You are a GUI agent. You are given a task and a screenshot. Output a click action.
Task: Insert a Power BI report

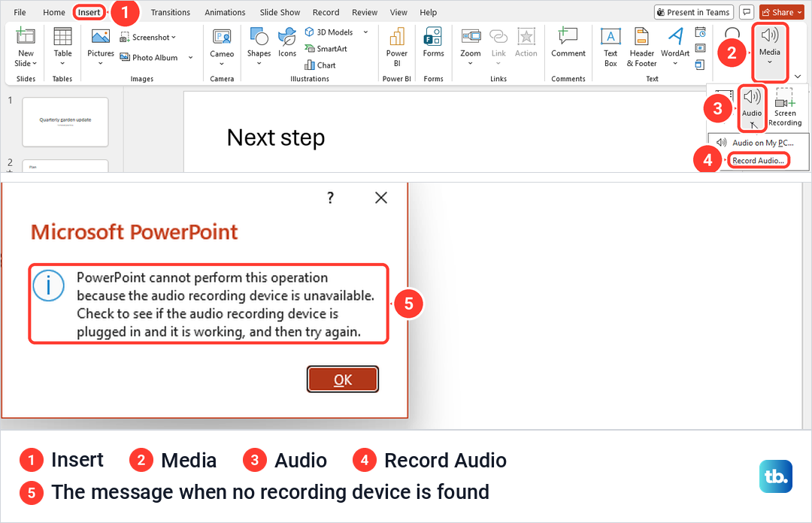pyautogui.click(x=397, y=47)
